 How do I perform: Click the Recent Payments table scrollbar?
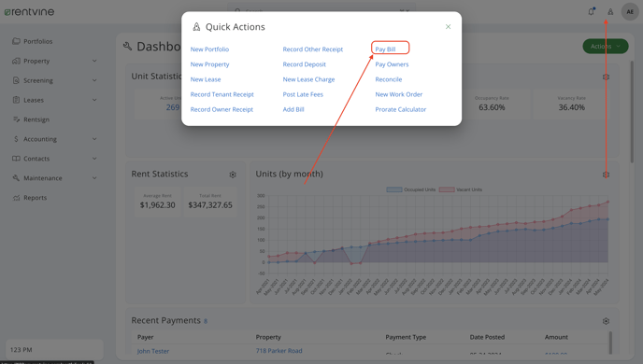tap(610, 343)
